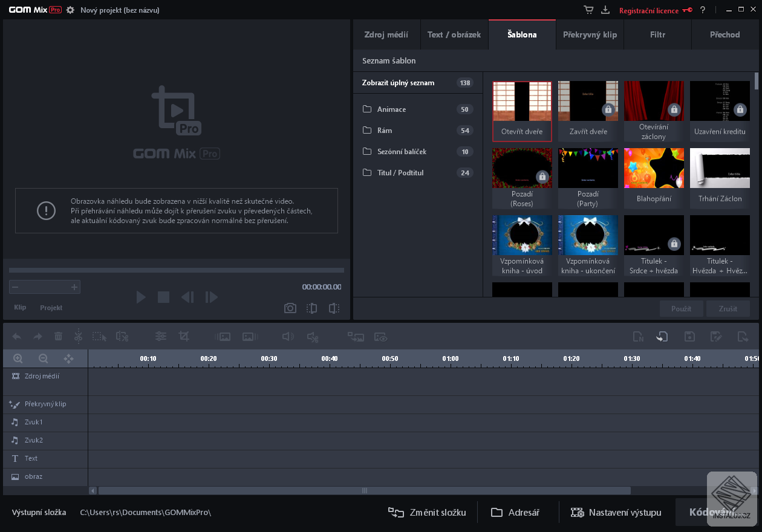The height and width of the screenshot is (532, 762).
Task: Zoom in the timeline with magnifier plus
Action: [18, 358]
